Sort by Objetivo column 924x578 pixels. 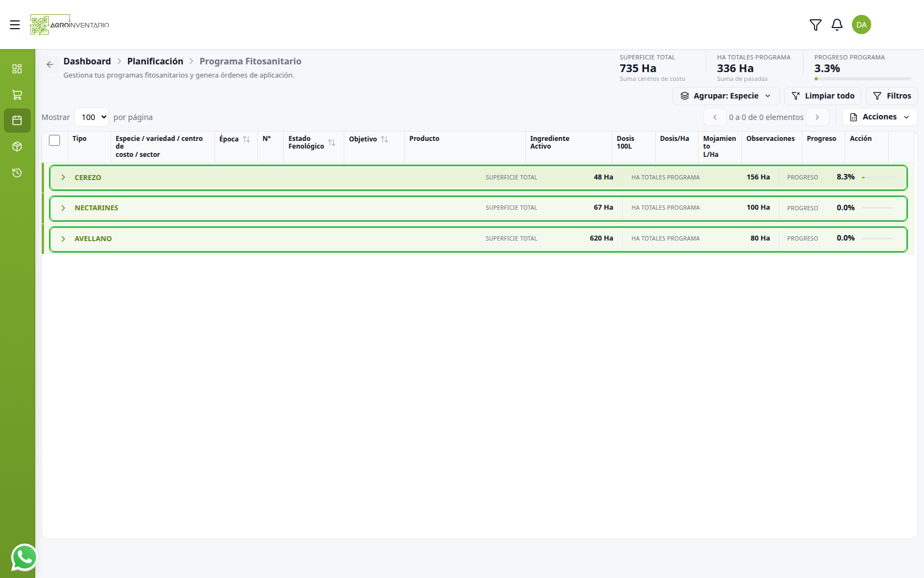(384, 139)
